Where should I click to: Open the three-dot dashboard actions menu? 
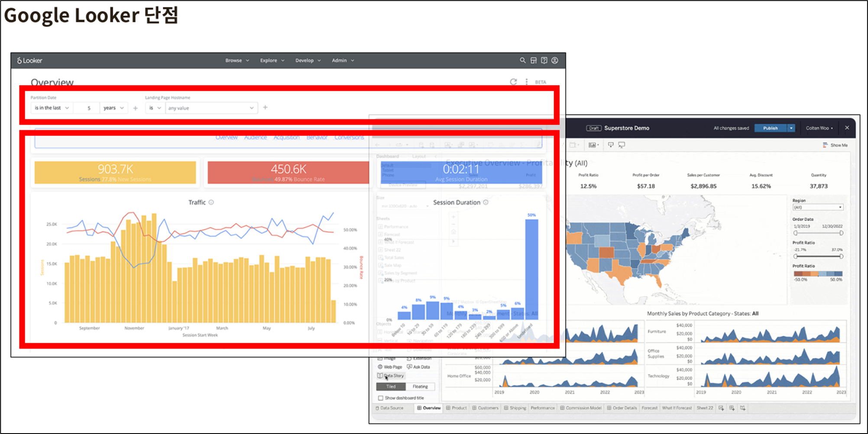point(527,82)
